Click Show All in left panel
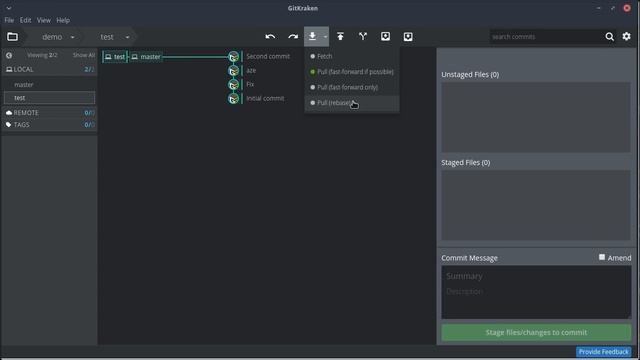The height and width of the screenshot is (360, 640). click(x=84, y=55)
